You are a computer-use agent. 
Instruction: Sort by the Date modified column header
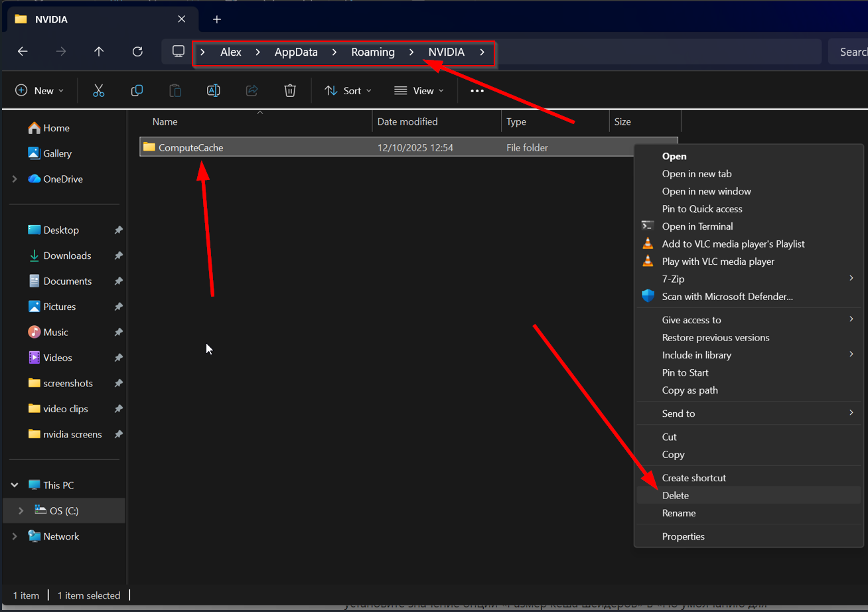[407, 121]
